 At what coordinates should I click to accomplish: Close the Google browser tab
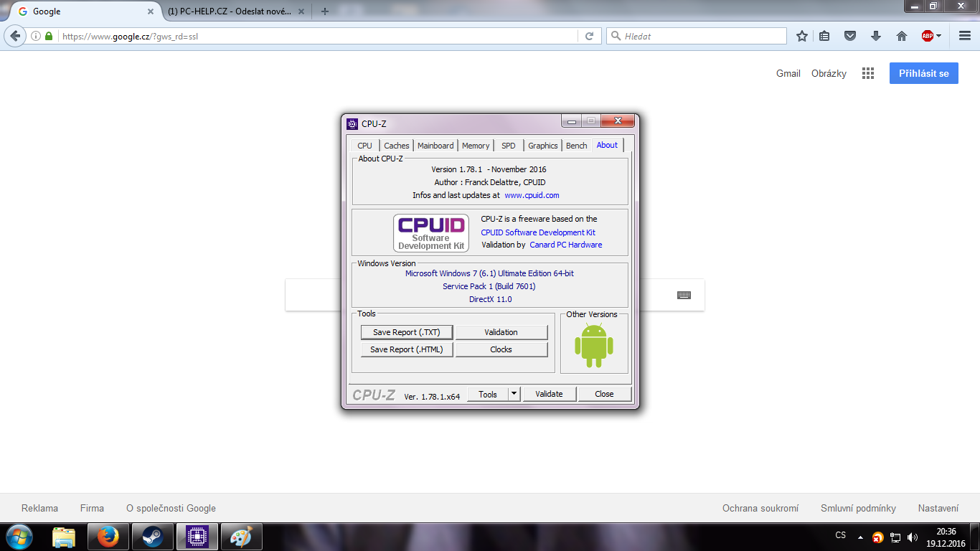click(151, 11)
